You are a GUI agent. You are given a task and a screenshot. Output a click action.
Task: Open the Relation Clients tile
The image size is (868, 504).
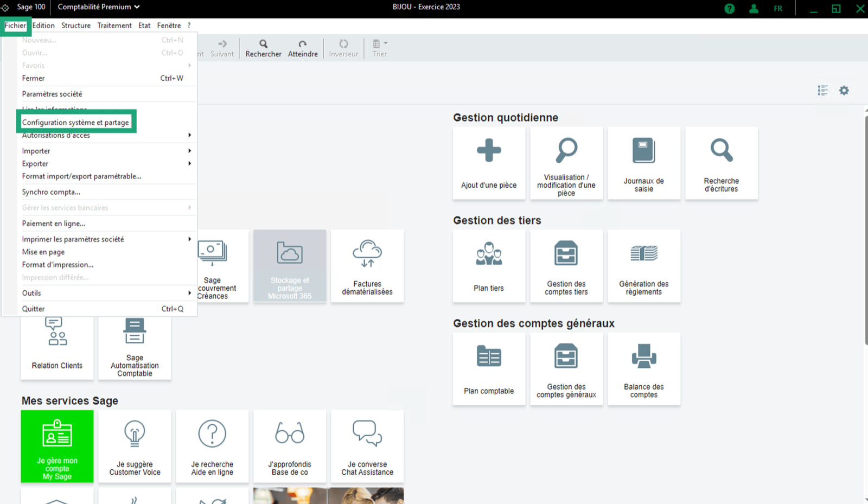pyautogui.click(x=57, y=347)
